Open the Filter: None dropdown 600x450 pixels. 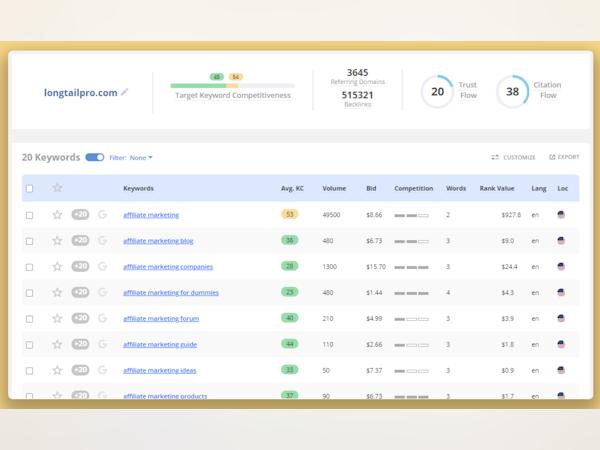click(131, 158)
